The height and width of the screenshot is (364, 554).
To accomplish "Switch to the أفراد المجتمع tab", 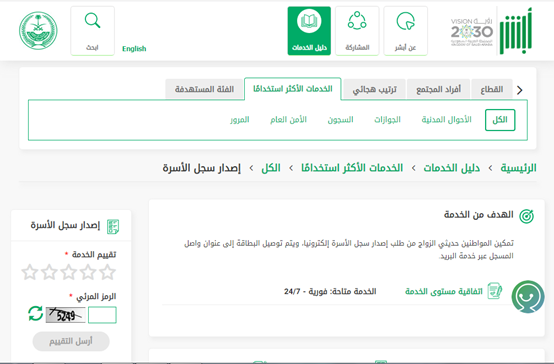I will pos(438,89).
